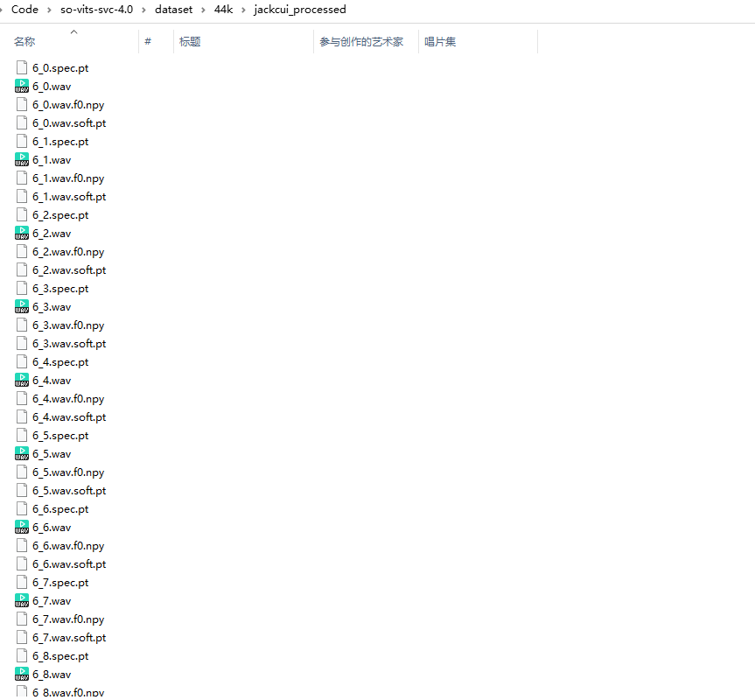Sort by the 名称 column header
The height and width of the screenshot is (700, 755).
[x=24, y=42]
